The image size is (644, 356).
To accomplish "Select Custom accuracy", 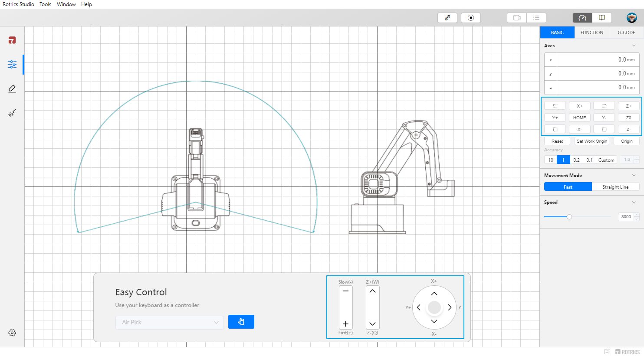I will [x=606, y=160].
